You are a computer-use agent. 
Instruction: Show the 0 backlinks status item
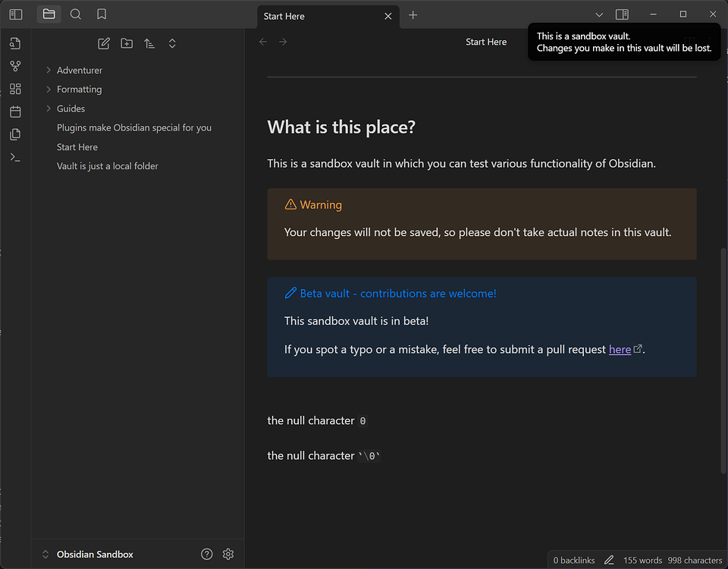574,560
